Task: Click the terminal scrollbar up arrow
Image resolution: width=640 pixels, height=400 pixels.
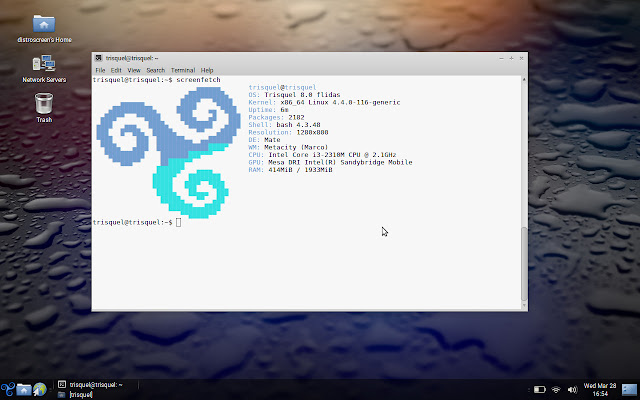Action: tap(524, 80)
